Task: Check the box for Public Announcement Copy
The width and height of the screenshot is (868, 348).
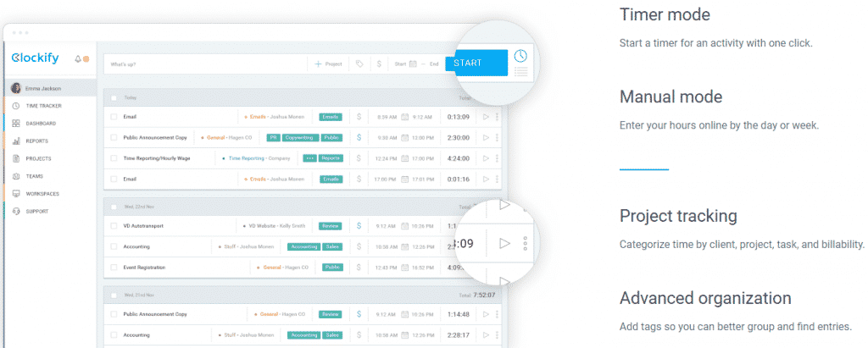Action: 114,137
